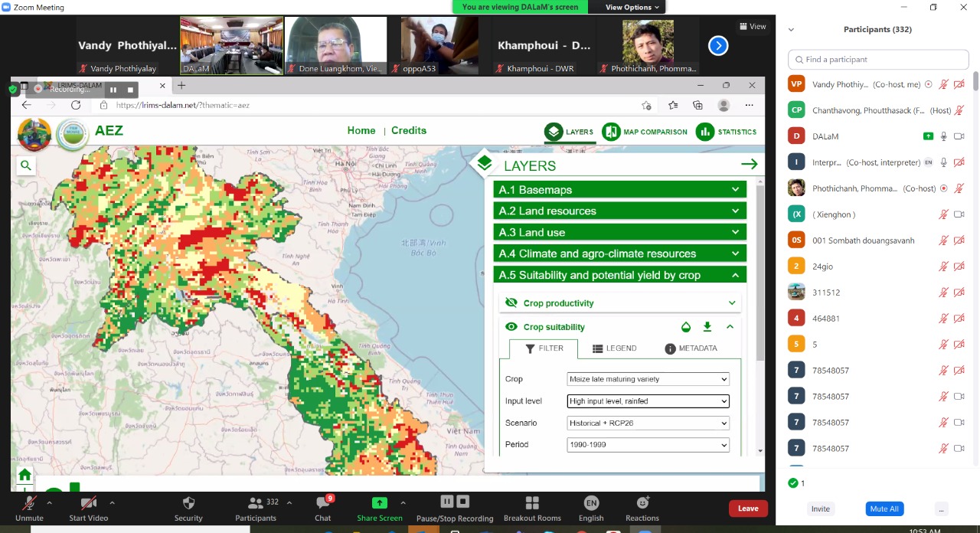980x533 pixels.
Task: Show next page of video thumbnails
Action: pos(718,46)
